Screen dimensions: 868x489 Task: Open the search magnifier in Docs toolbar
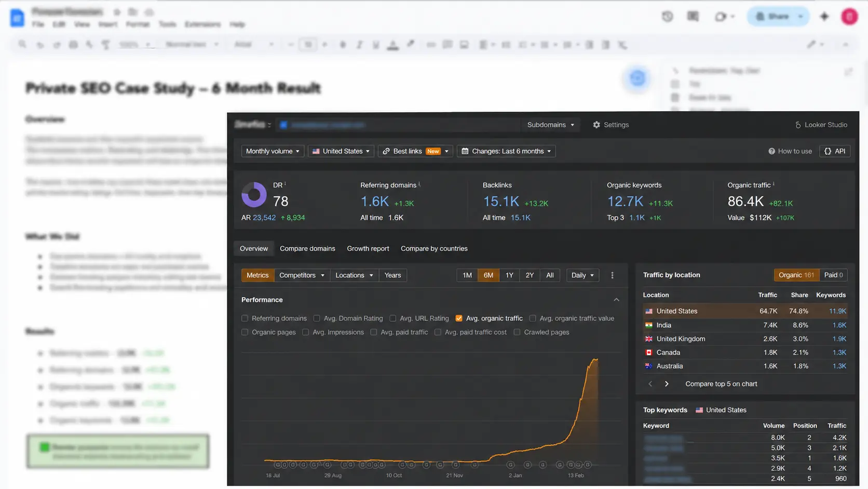click(x=22, y=45)
